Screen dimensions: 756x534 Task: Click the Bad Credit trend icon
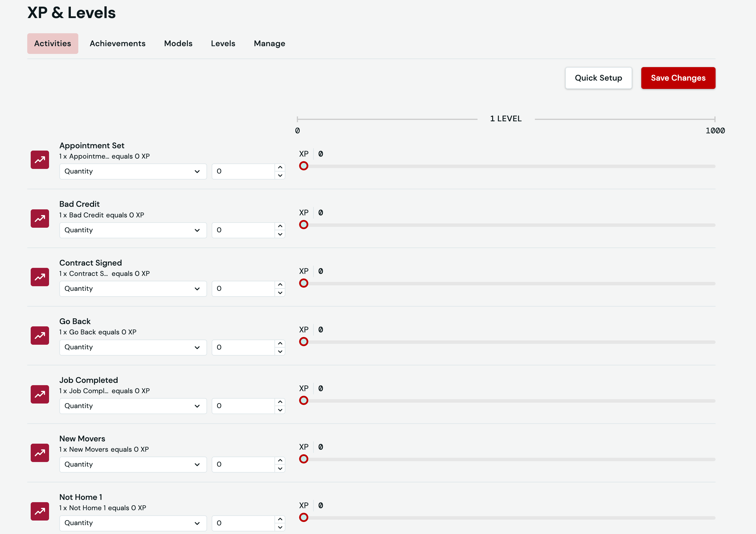[40, 219]
